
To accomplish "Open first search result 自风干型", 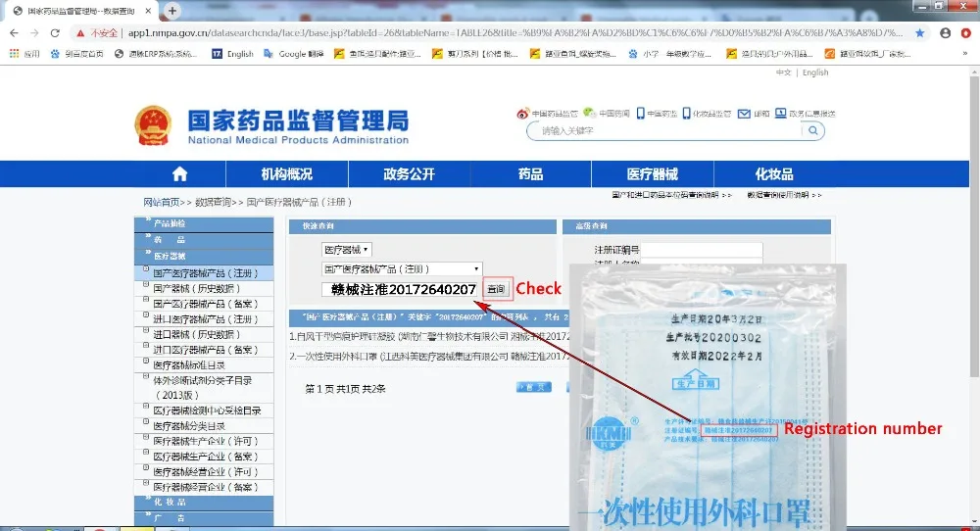I will (429, 336).
